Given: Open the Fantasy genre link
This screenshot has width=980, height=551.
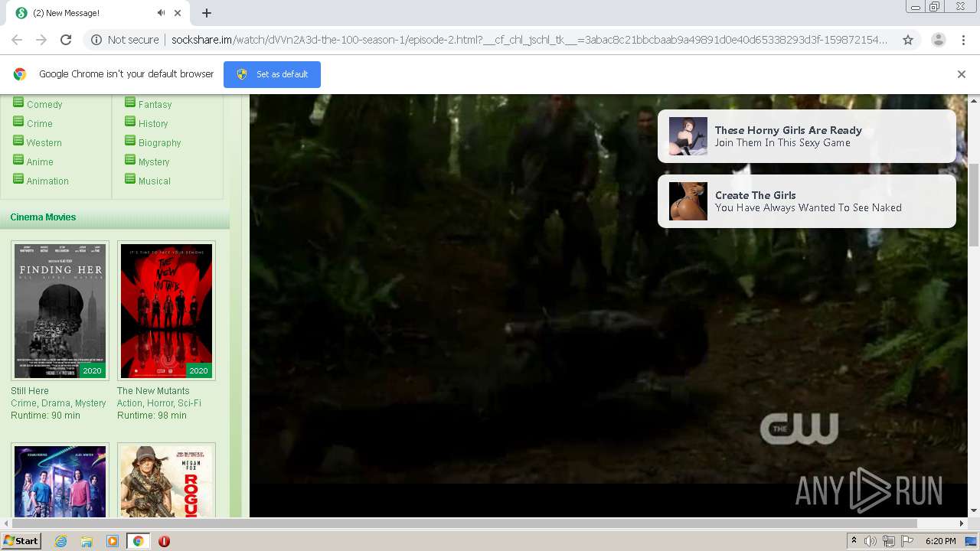Looking at the screenshot, I should [155, 105].
